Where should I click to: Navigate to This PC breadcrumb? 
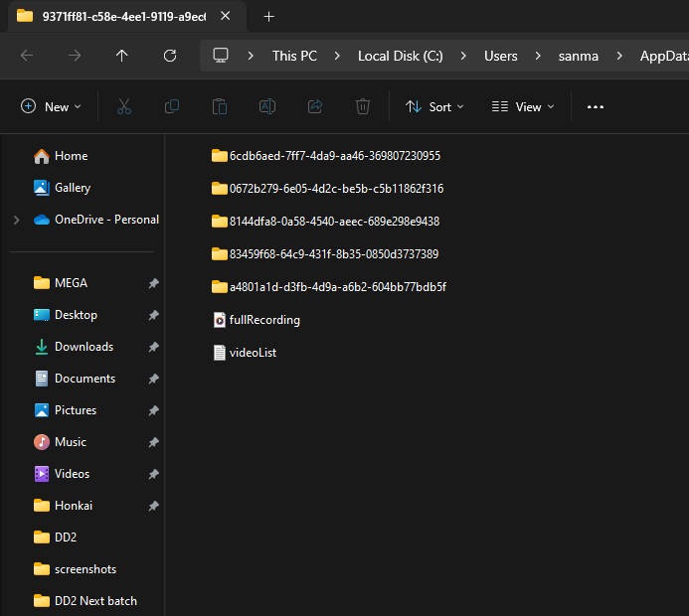pyautogui.click(x=294, y=56)
